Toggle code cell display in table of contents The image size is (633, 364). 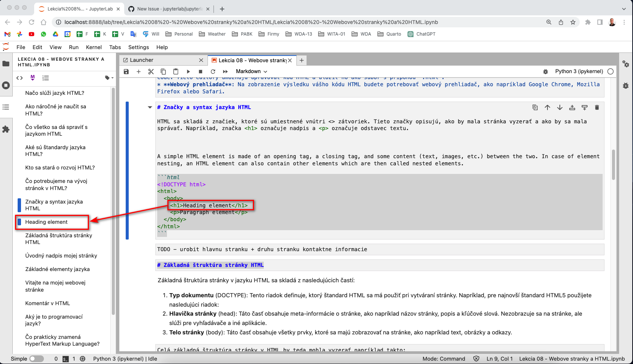click(x=20, y=78)
